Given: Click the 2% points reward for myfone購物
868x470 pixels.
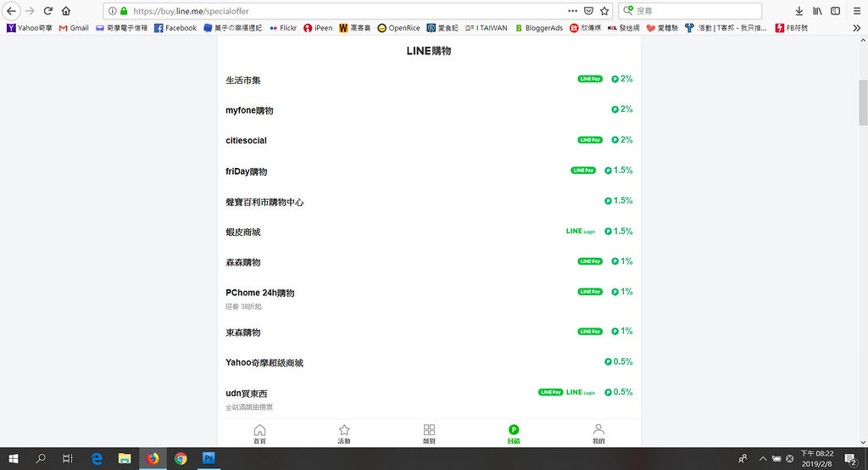Looking at the screenshot, I should tap(621, 109).
